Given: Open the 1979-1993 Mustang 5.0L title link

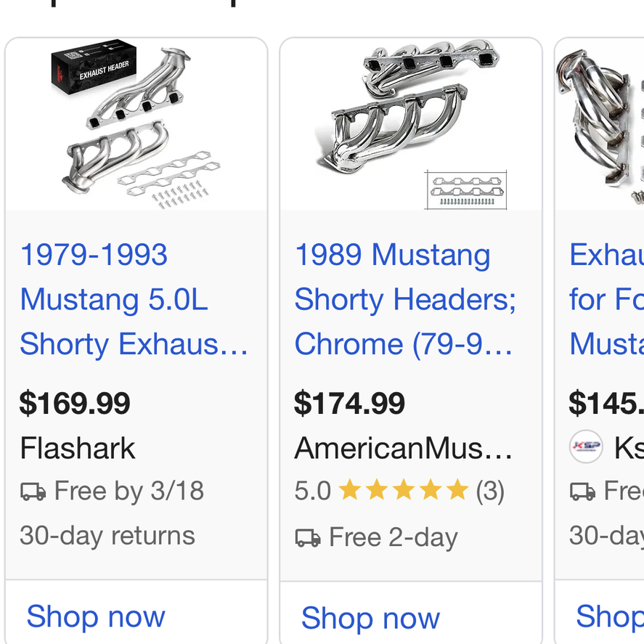Looking at the screenshot, I should click(134, 299).
